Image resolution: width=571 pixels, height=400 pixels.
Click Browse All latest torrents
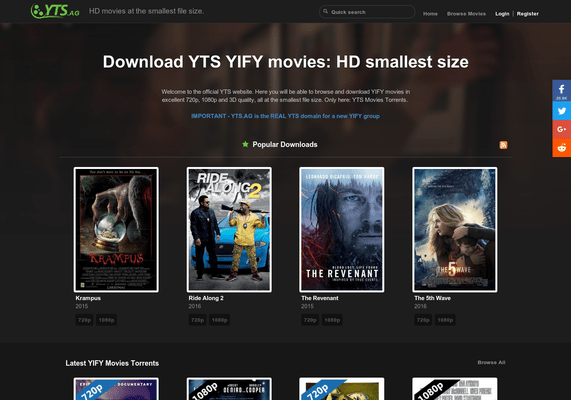click(491, 362)
